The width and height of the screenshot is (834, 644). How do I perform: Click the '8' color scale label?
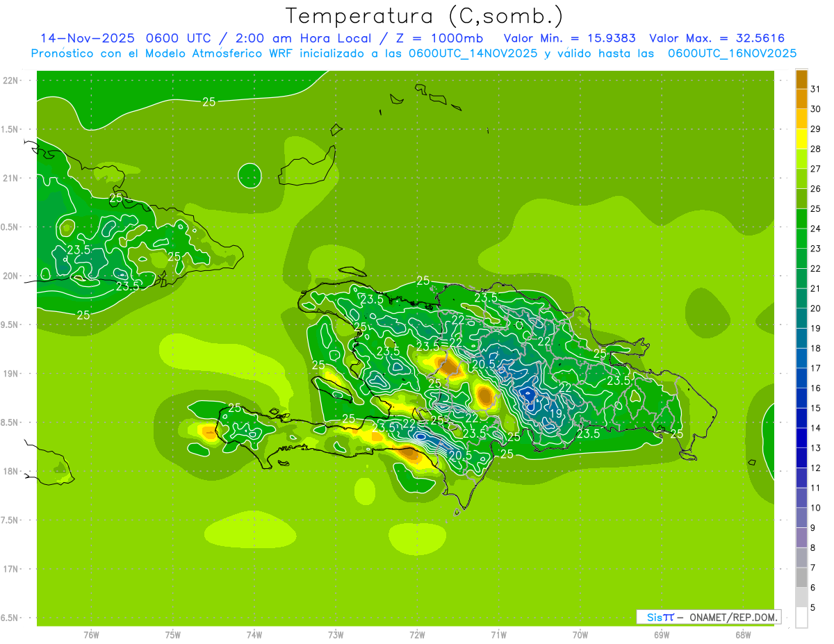(x=812, y=548)
